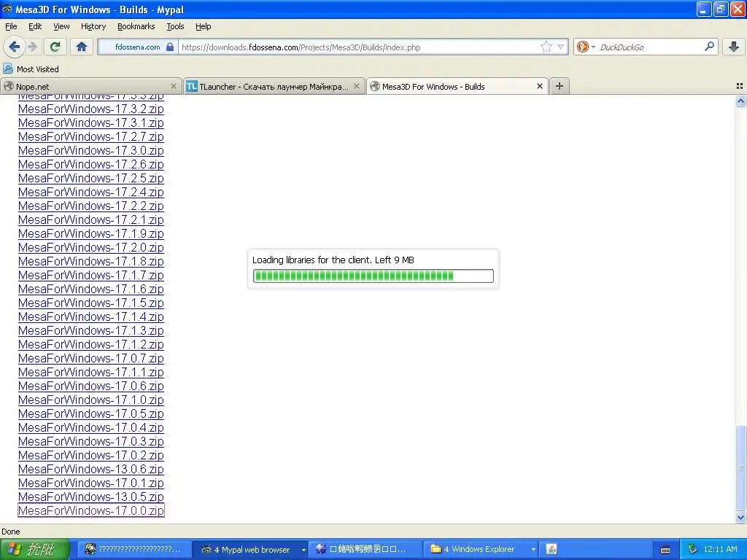The width and height of the screenshot is (747, 560).
Task: Open the History menu
Action: (x=93, y=26)
